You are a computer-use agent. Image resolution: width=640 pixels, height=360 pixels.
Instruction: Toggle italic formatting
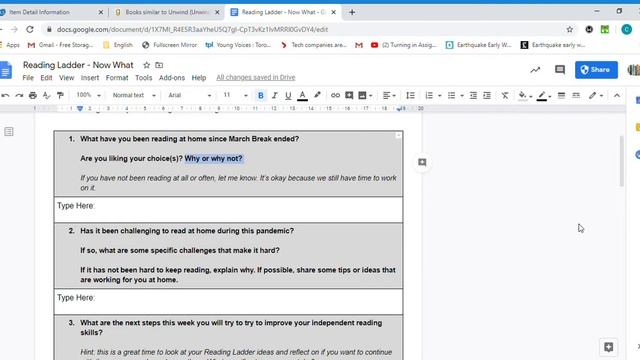[274, 96]
